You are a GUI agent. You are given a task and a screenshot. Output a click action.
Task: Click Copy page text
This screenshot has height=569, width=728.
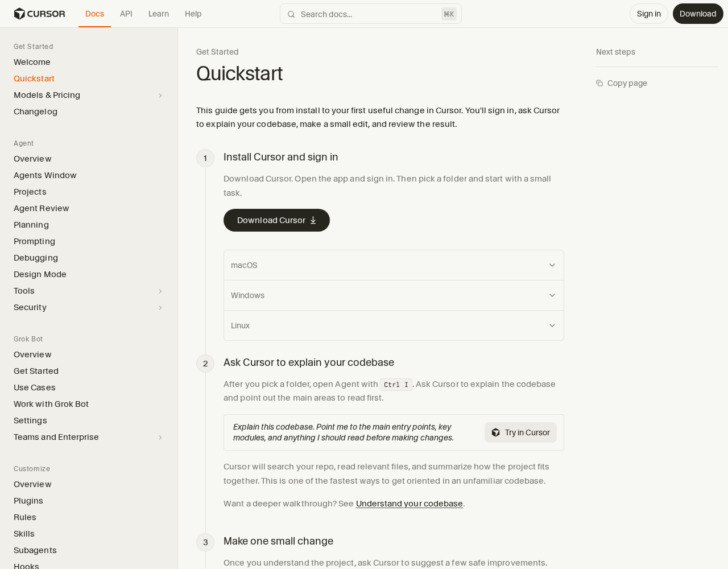(x=627, y=83)
